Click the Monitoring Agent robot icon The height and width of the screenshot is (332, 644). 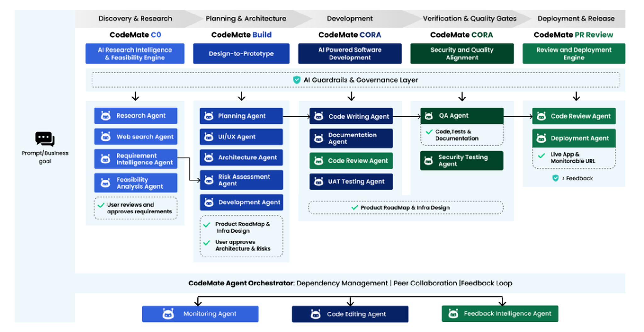(168, 314)
